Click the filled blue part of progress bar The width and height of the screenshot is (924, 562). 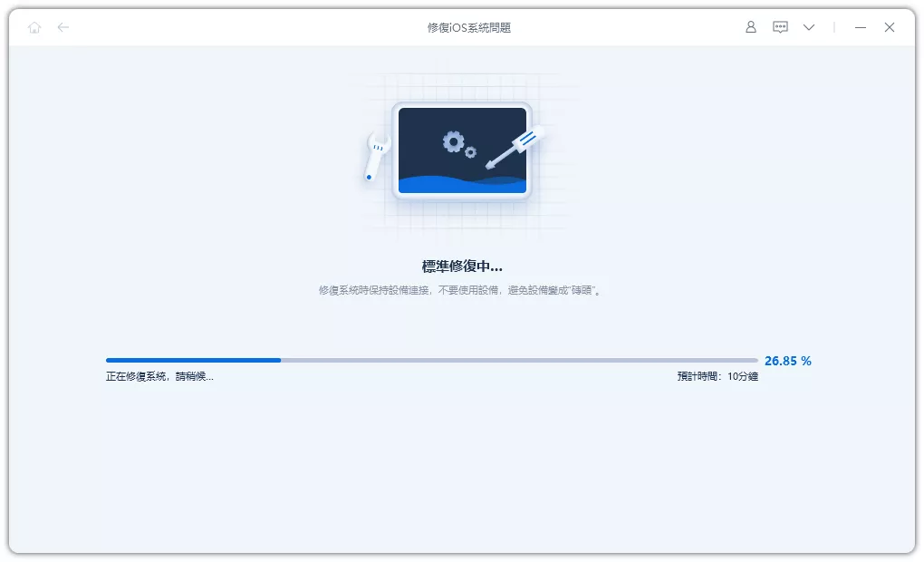click(193, 360)
